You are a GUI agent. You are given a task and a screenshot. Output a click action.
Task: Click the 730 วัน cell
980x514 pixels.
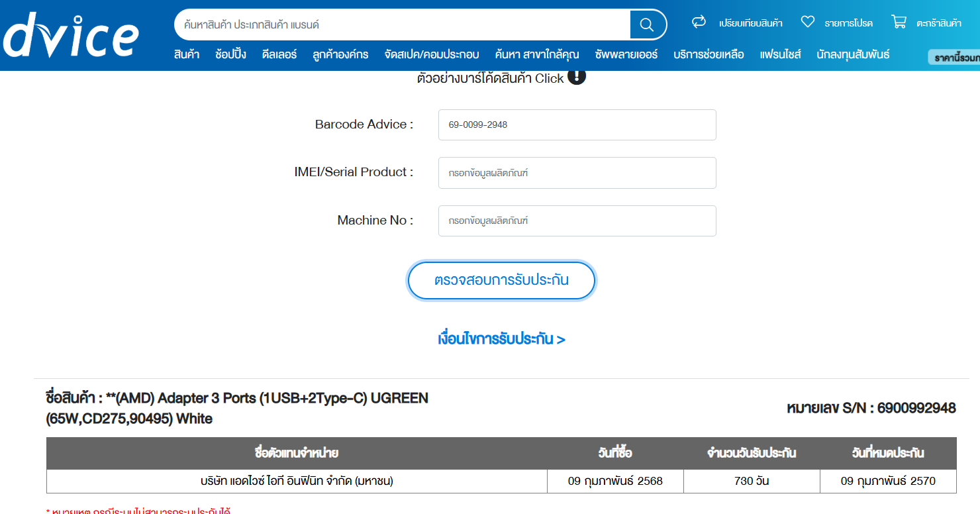[752, 481]
